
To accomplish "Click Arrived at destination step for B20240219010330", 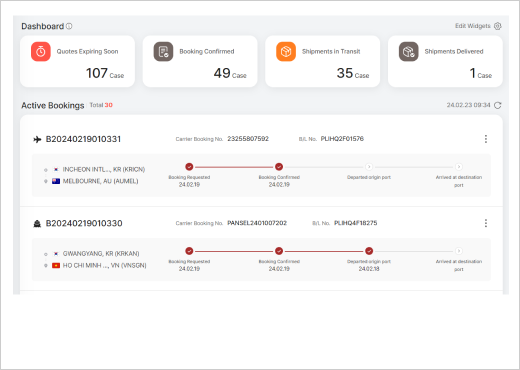I will [x=459, y=251].
